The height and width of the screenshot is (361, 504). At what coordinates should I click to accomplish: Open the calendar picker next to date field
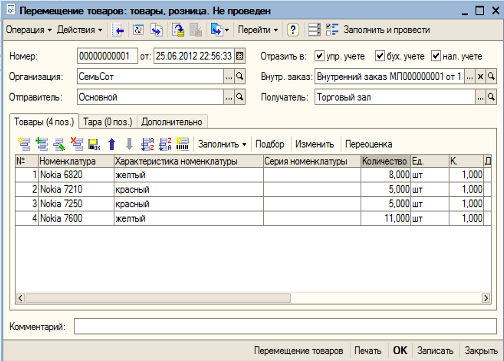tap(240, 56)
